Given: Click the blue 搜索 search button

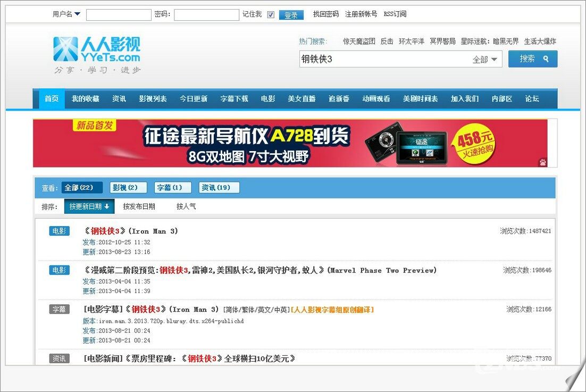Looking at the screenshot, I should [532, 59].
